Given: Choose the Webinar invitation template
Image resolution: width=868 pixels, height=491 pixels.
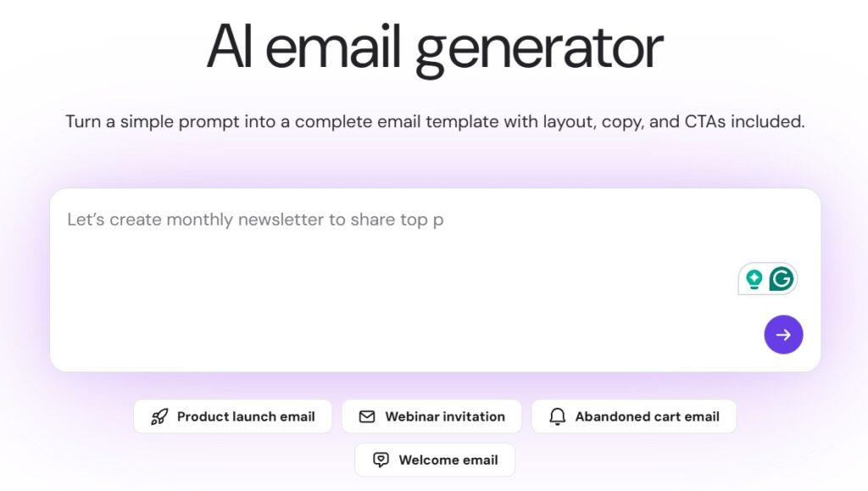Looking at the screenshot, I should (x=431, y=416).
